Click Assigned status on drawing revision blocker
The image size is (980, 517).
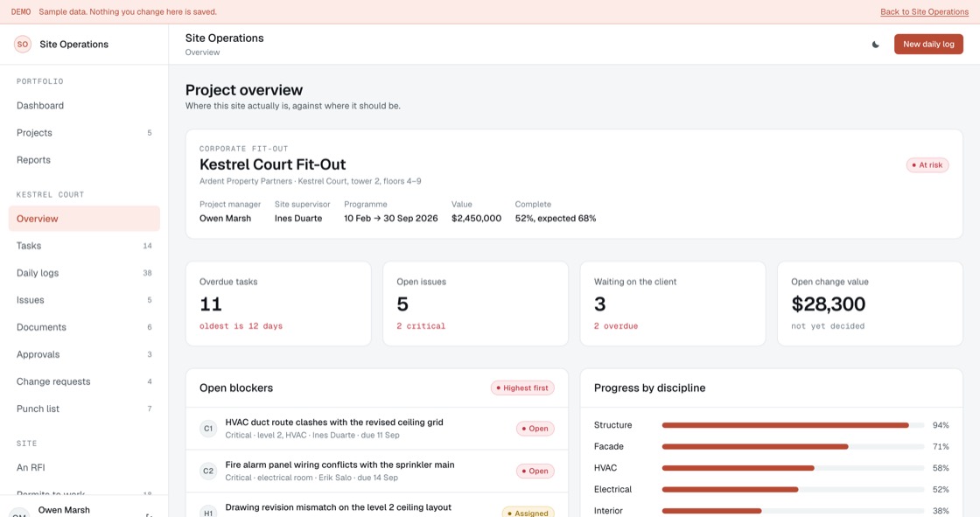pos(528,513)
